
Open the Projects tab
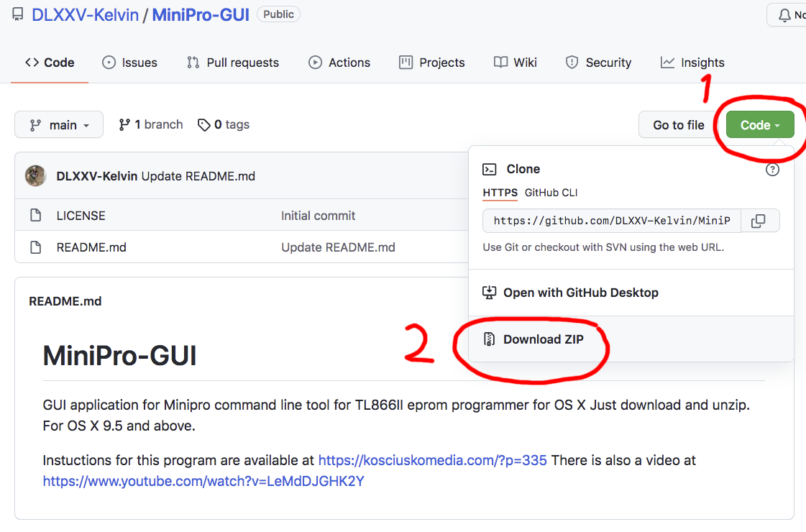coord(432,63)
